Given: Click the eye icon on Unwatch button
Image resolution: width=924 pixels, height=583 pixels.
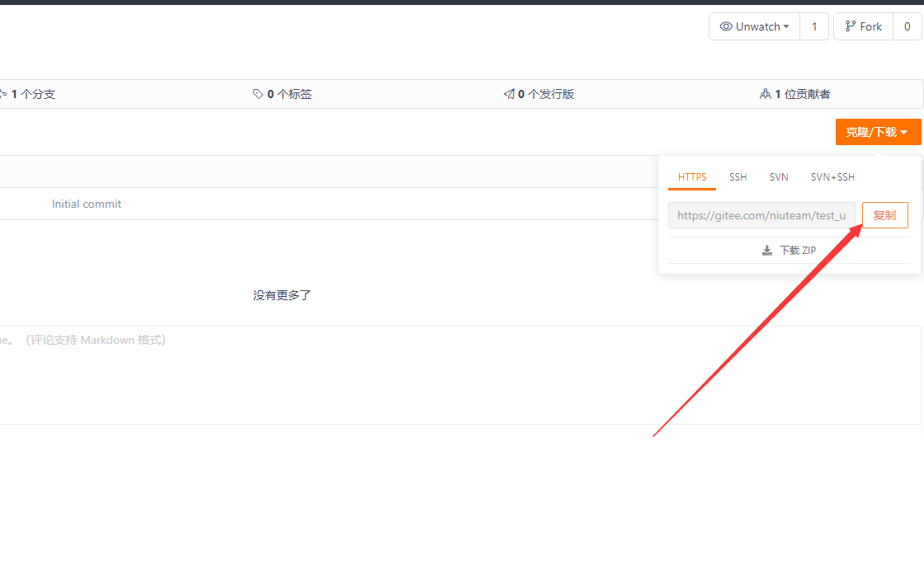Looking at the screenshot, I should click(x=726, y=26).
